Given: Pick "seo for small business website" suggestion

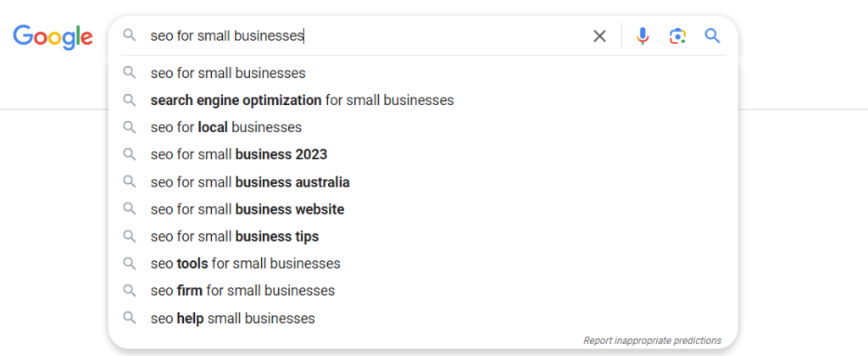Looking at the screenshot, I should (x=247, y=209).
